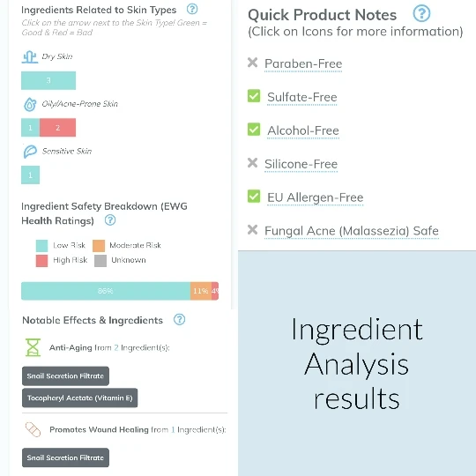Screen dimensions: 476x476
Task: Click the orange 11% moderate risk segment
Action: pos(201,291)
